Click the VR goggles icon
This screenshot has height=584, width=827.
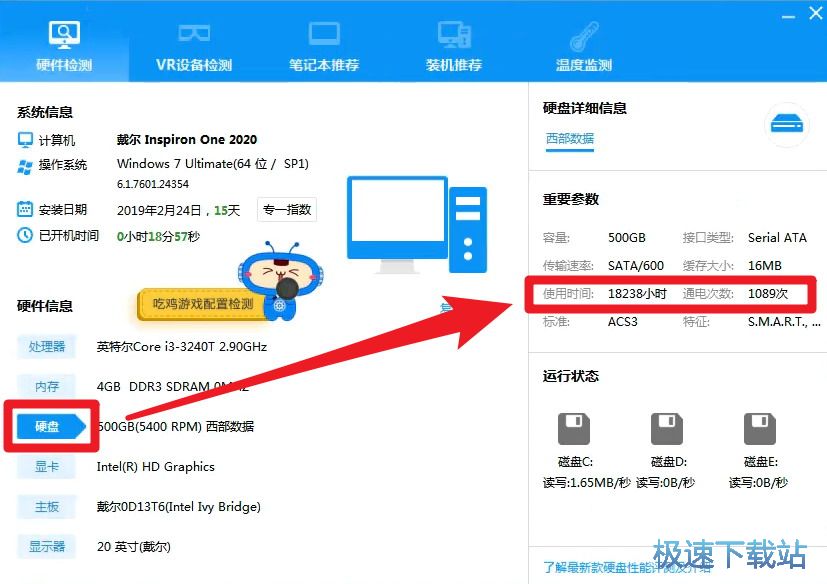tap(194, 33)
